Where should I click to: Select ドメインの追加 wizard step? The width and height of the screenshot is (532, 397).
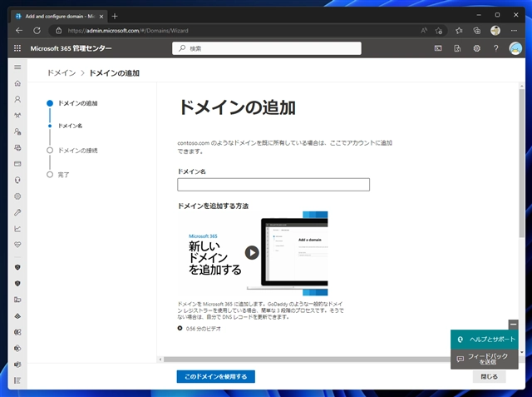point(77,103)
